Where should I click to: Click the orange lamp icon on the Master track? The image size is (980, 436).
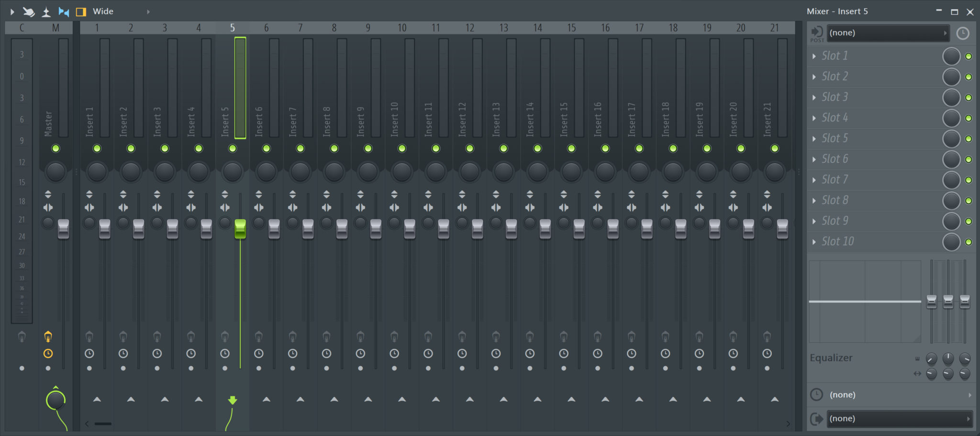pos(48,336)
